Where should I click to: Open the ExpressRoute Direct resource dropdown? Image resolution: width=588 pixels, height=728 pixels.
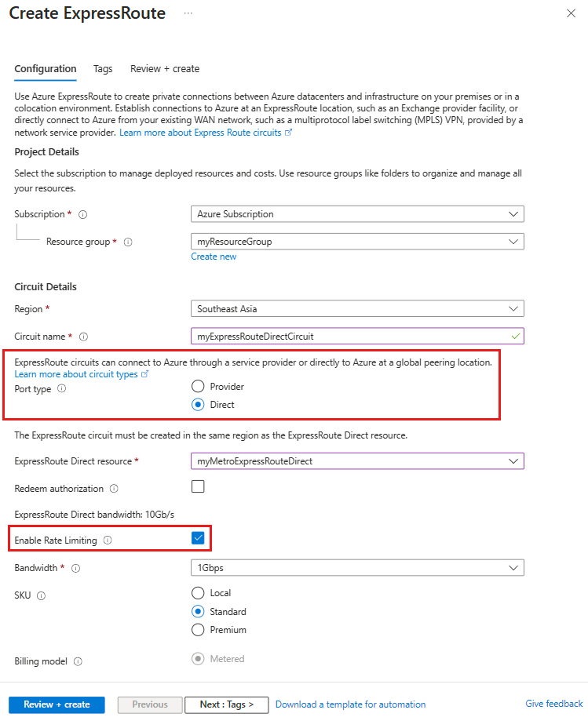pyautogui.click(x=357, y=460)
